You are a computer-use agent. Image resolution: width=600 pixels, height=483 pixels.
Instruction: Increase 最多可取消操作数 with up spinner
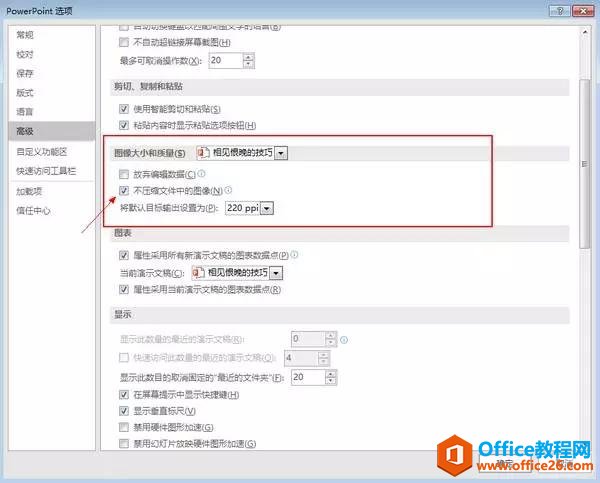pos(249,57)
